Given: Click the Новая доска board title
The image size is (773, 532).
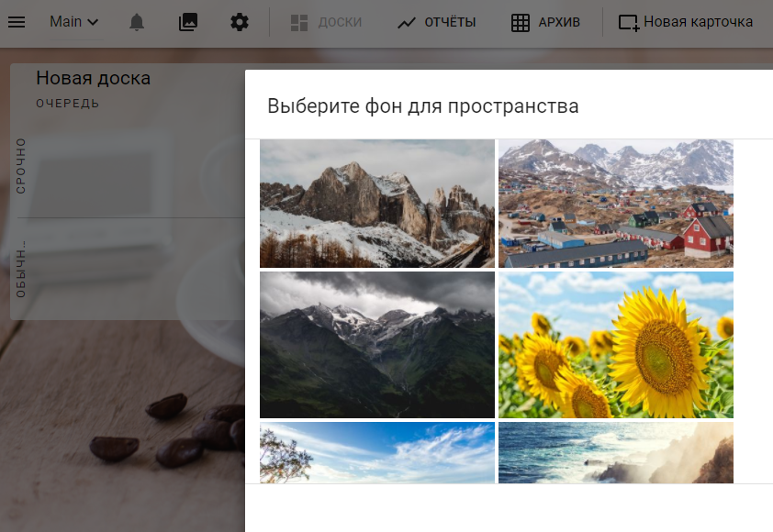Looking at the screenshot, I should [93, 78].
